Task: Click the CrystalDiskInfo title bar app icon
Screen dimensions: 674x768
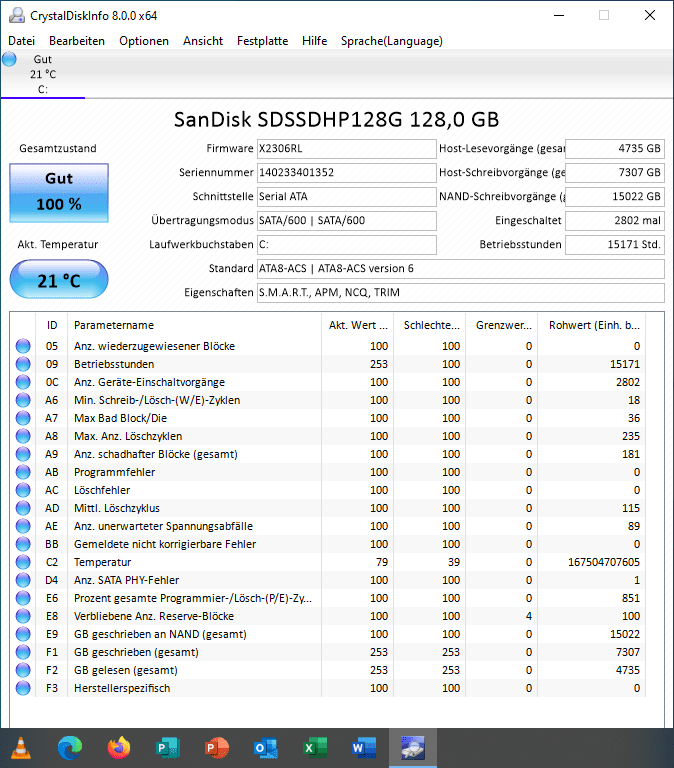Action: tap(17, 16)
